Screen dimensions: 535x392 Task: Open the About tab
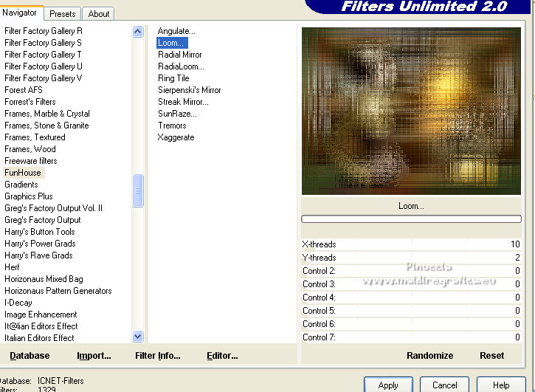[x=98, y=14]
